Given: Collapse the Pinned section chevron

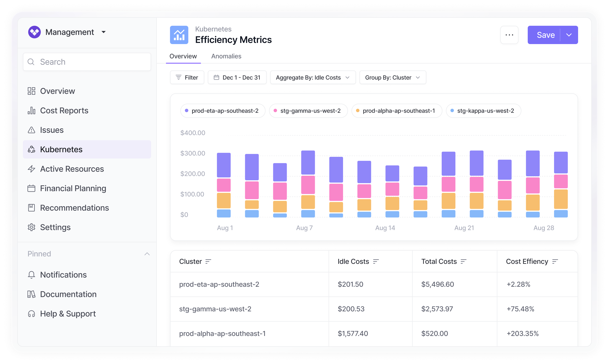Looking at the screenshot, I should (x=147, y=254).
